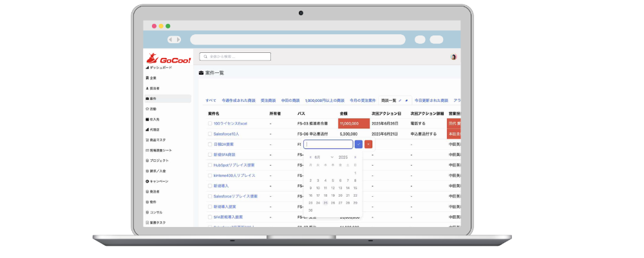This screenshot has width=644, height=258.
Task: Switch to 中田の商談 tab
Action: coord(290,101)
